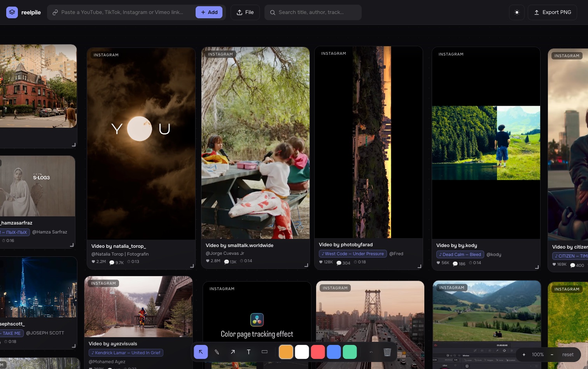588x369 pixels.
Task: Click the heart icon showing 2.8M
Action: coord(208,261)
